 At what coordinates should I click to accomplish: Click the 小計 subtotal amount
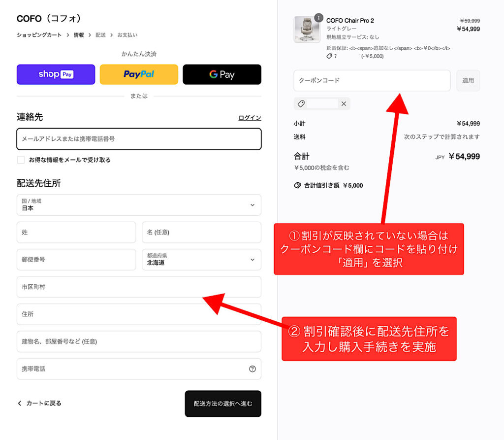pyautogui.click(x=469, y=124)
